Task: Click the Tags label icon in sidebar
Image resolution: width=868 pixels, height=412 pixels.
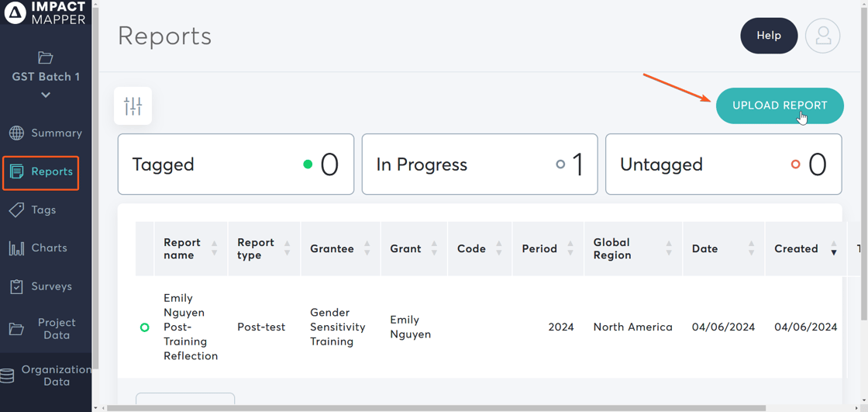Action: [16, 210]
